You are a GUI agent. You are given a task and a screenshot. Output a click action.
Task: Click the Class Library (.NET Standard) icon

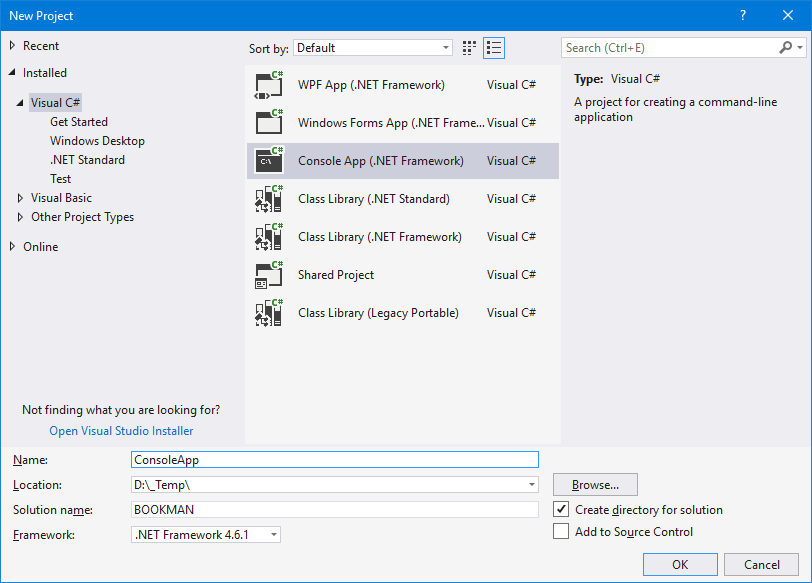point(269,199)
